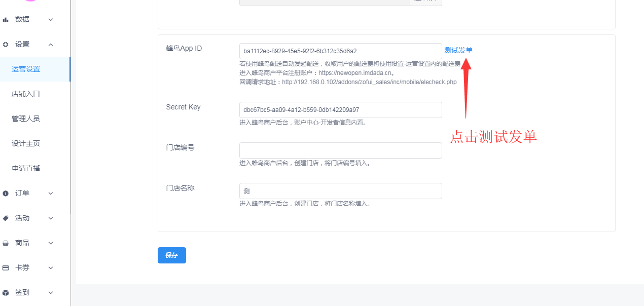Click the 签到 cube icon

click(6, 293)
